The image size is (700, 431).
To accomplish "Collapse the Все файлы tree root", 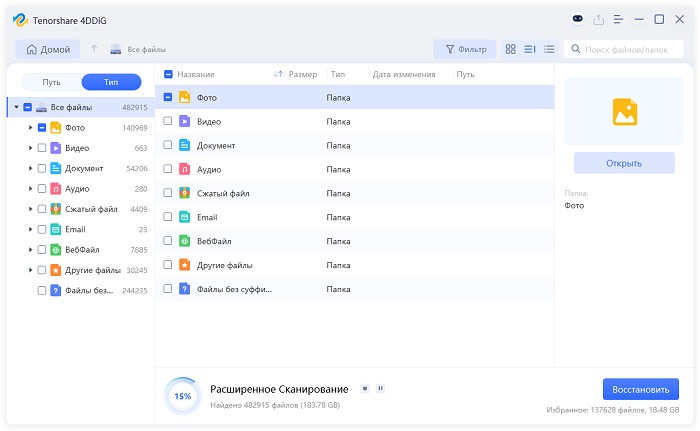I will tap(16, 107).
